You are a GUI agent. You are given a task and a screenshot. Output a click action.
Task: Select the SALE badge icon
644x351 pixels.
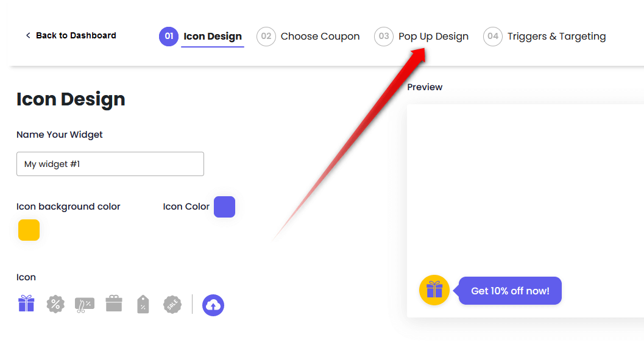(172, 304)
